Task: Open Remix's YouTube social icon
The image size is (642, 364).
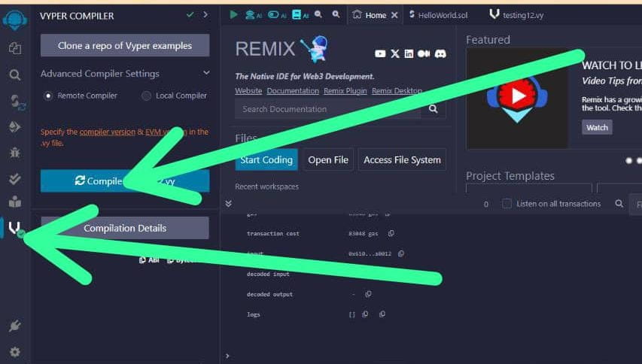Action: coord(380,53)
